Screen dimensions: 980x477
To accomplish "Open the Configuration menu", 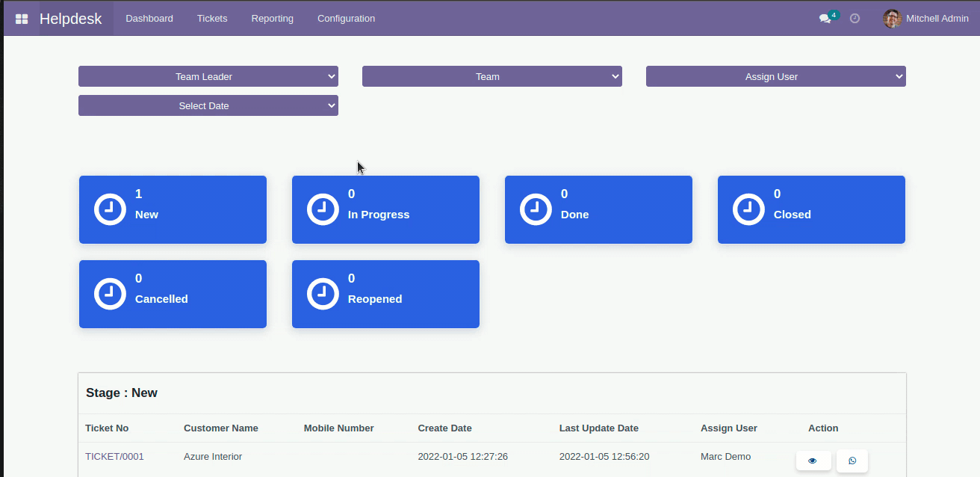I will [347, 19].
